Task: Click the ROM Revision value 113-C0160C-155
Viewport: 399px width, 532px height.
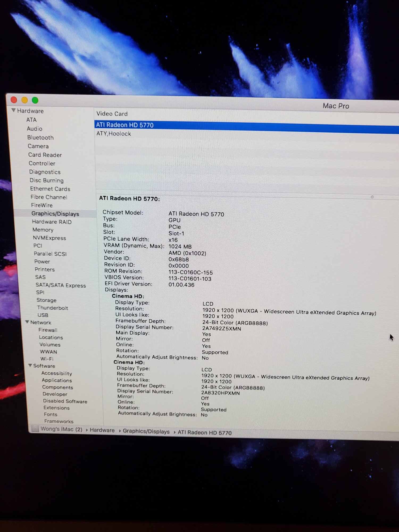Action: click(190, 272)
